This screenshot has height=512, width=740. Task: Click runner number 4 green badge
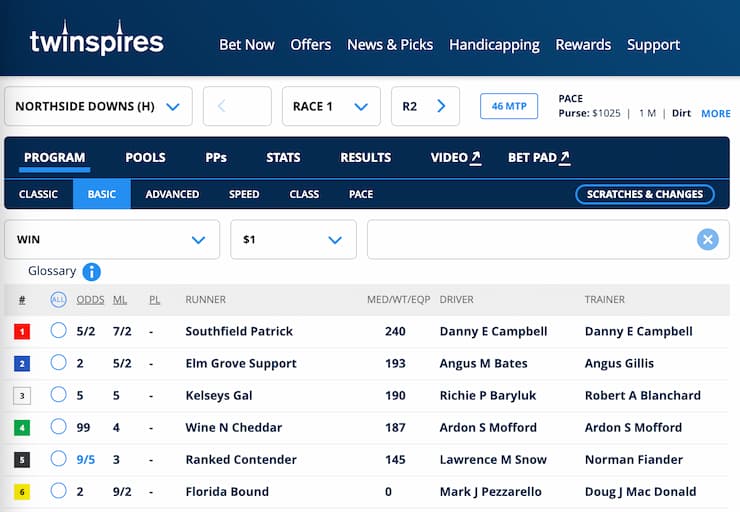(22, 428)
